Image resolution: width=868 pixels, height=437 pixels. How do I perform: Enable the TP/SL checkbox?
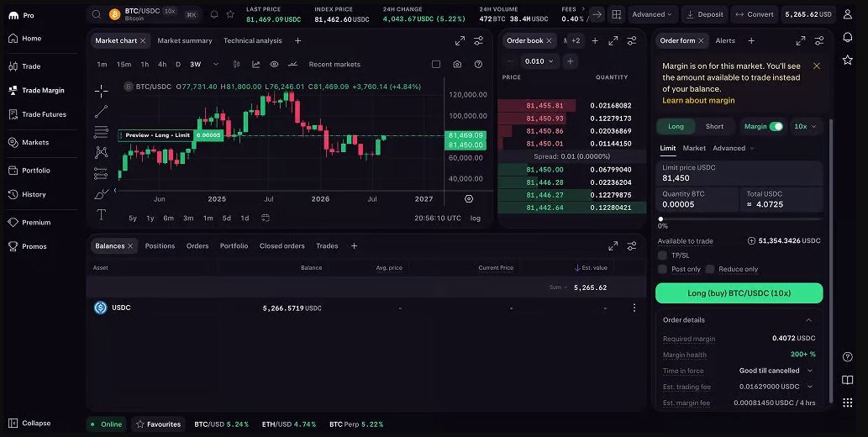pos(662,255)
